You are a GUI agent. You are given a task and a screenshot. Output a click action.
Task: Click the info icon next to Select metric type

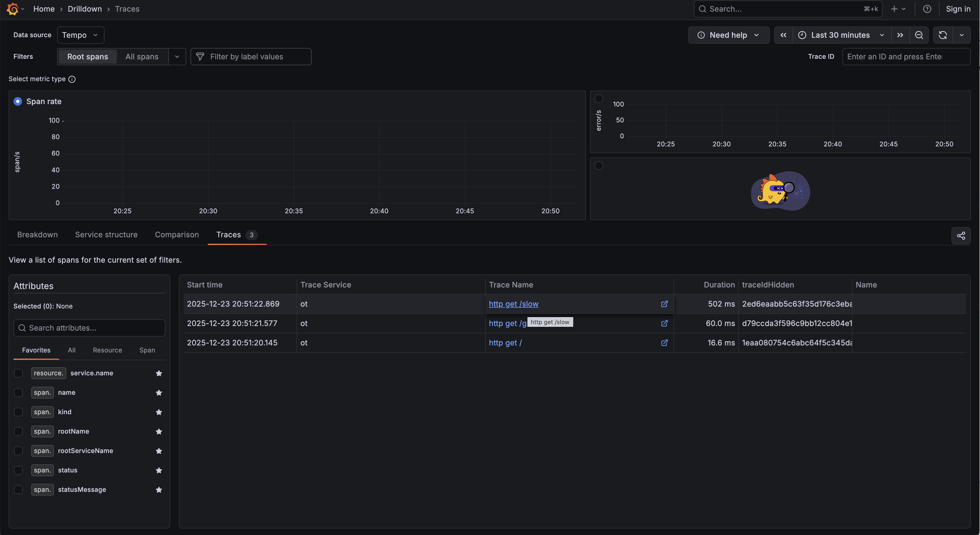[x=72, y=79]
